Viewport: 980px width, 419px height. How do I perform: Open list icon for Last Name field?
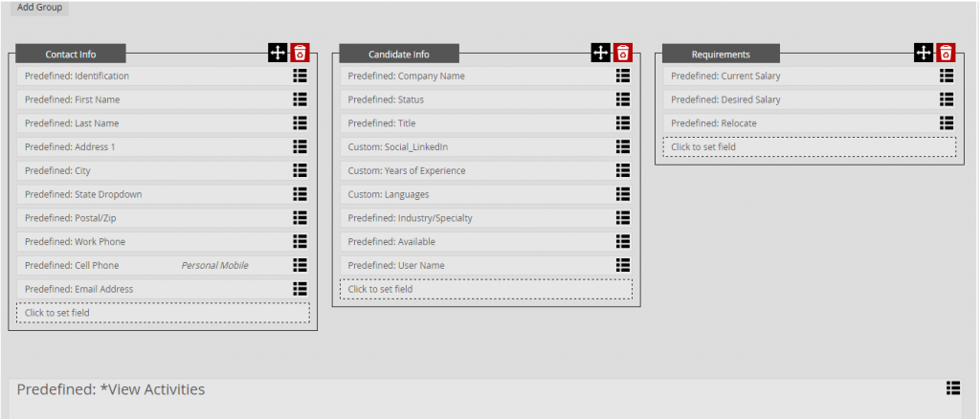[300, 123]
